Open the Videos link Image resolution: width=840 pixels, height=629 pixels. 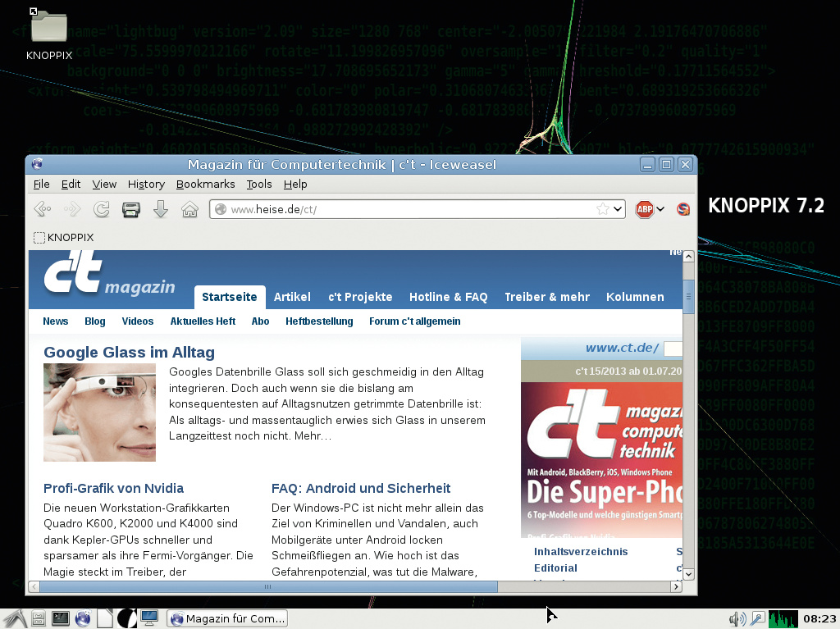[138, 321]
